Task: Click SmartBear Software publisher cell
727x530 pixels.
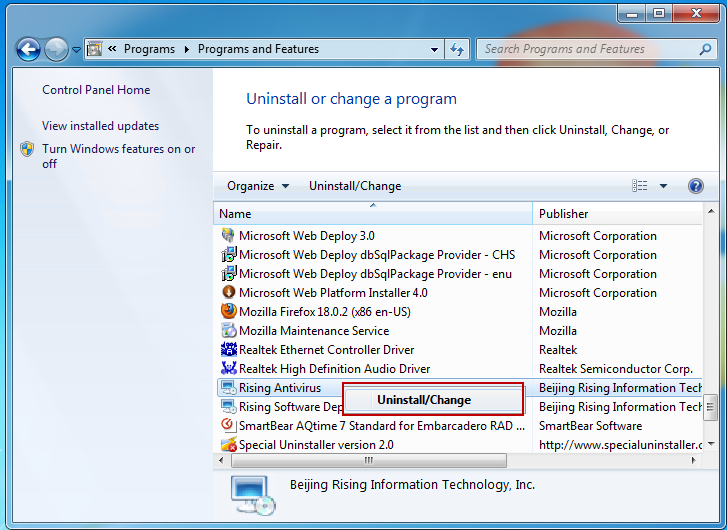Action: 590,426
